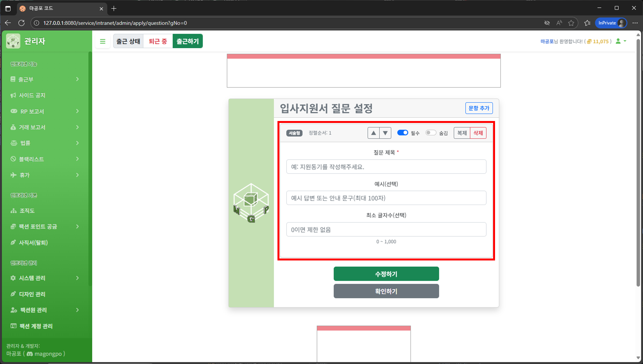Image resolution: width=643 pixels, height=364 pixels.
Task: Open the user profile icon menu
Action: pos(621,41)
